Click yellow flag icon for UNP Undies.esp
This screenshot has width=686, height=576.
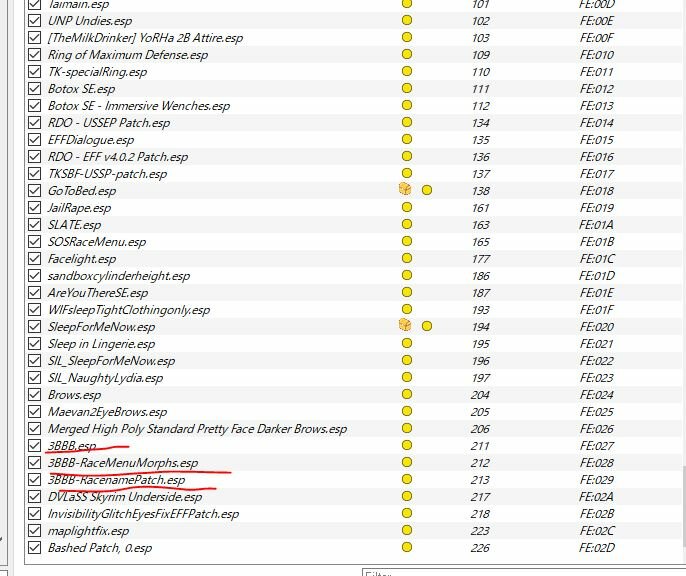tap(407, 20)
